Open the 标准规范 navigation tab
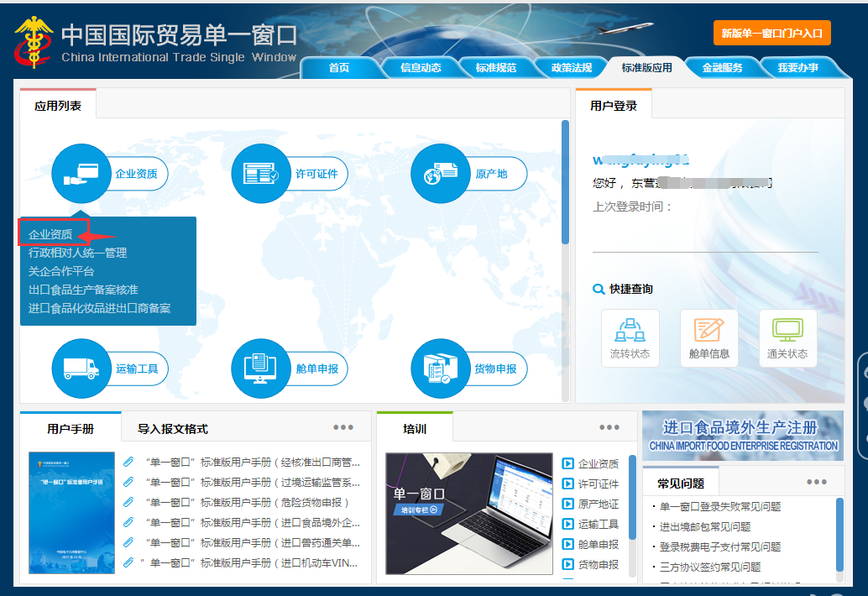 click(496, 67)
